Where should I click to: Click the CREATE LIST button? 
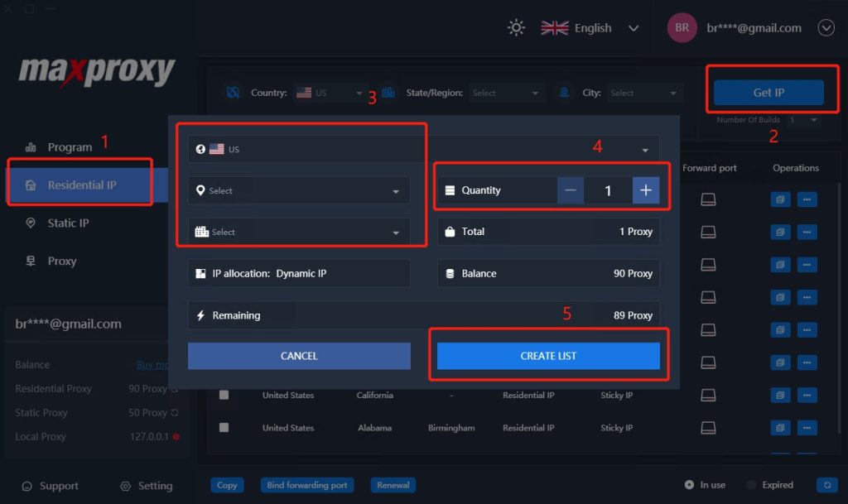click(548, 356)
